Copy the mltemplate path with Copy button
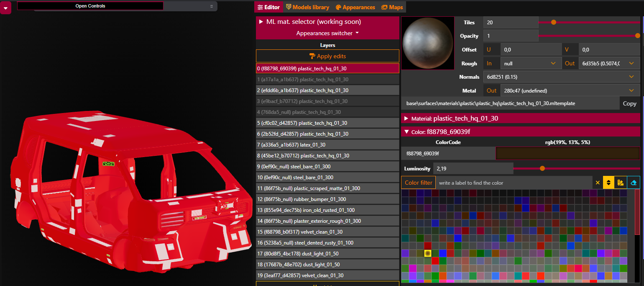The width and height of the screenshot is (644, 286). click(629, 103)
